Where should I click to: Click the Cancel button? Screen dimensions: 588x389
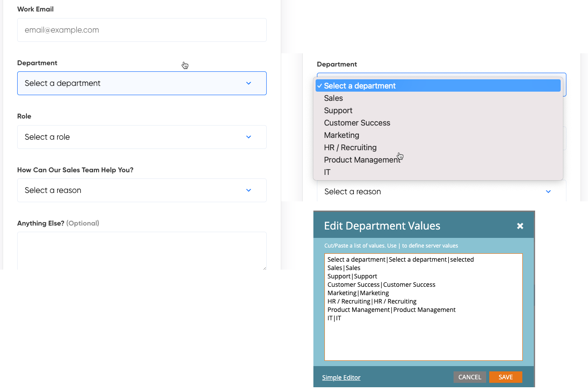click(469, 377)
